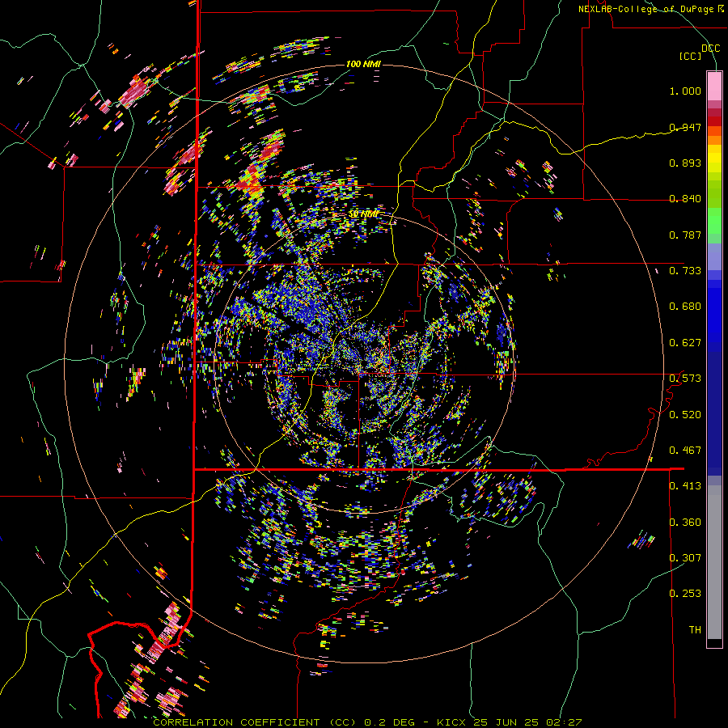Pick the dark red color bar segment
Viewport: 728px width, 728px height.
(x=714, y=121)
